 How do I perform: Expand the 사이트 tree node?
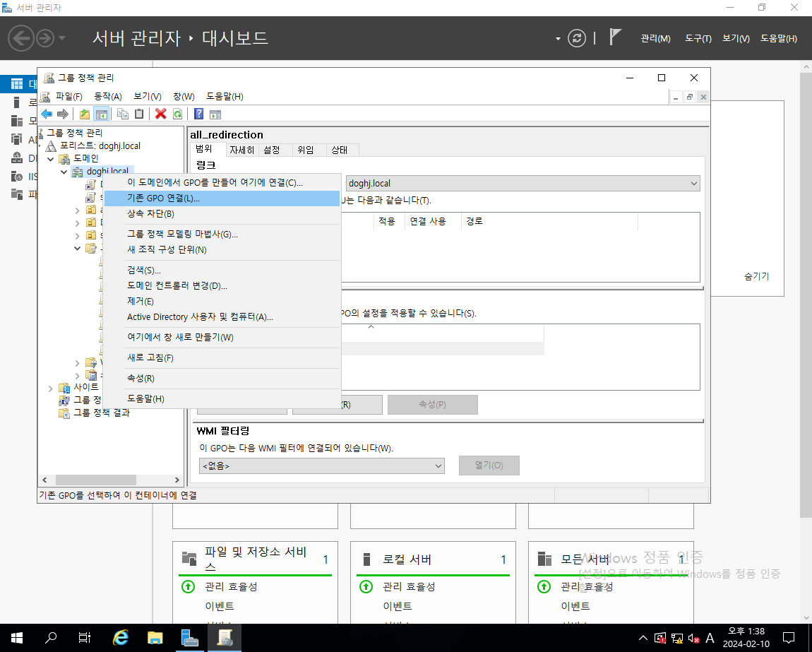(50, 389)
